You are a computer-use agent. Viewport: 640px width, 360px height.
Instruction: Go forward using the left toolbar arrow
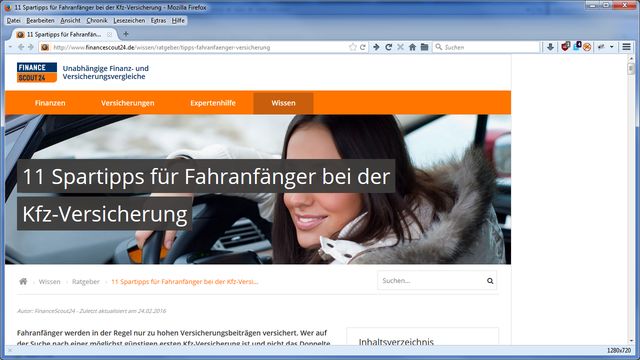pyautogui.click(x=31, y=47)
